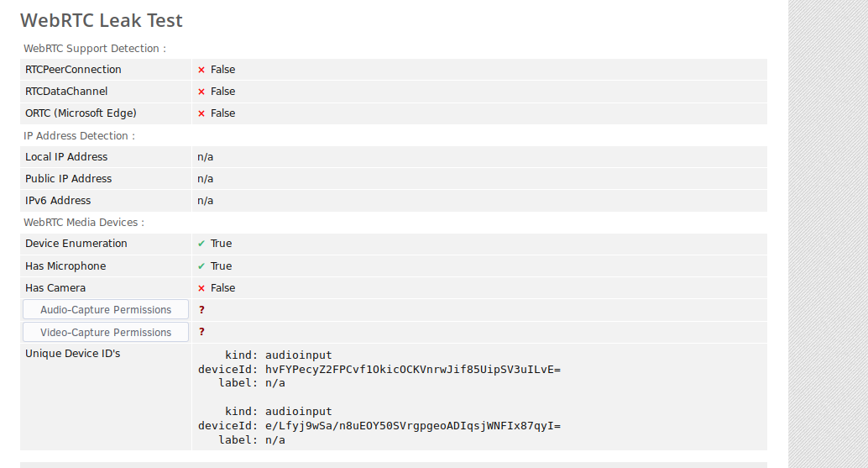Click question mark next to Video-Capture Permissions

coord(201,332)
